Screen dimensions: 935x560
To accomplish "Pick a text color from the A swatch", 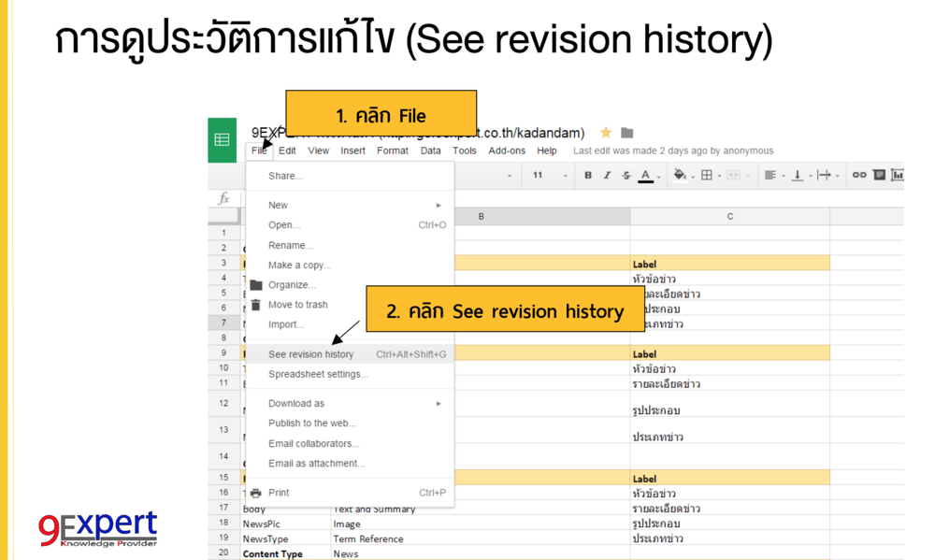I will [645, 175].
